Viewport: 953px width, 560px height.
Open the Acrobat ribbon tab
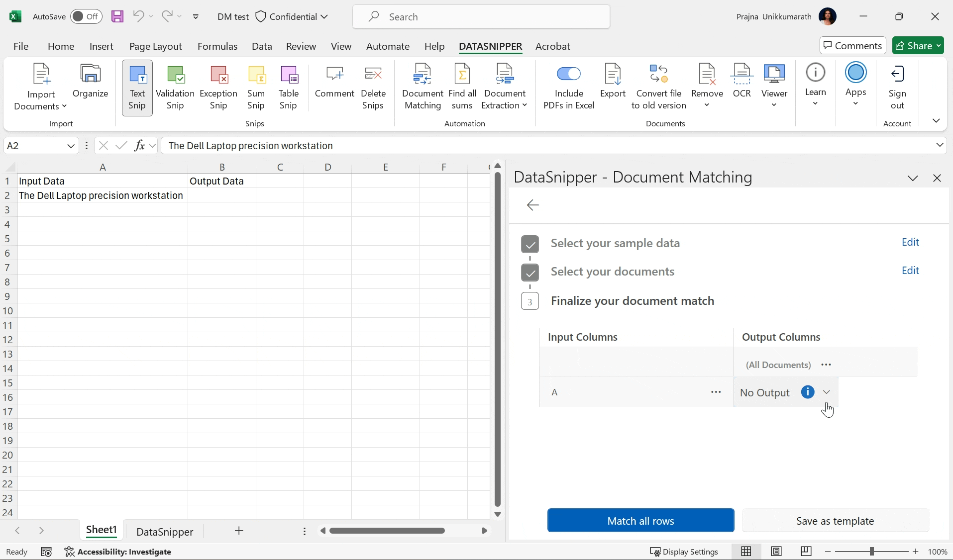pos(553,46)
